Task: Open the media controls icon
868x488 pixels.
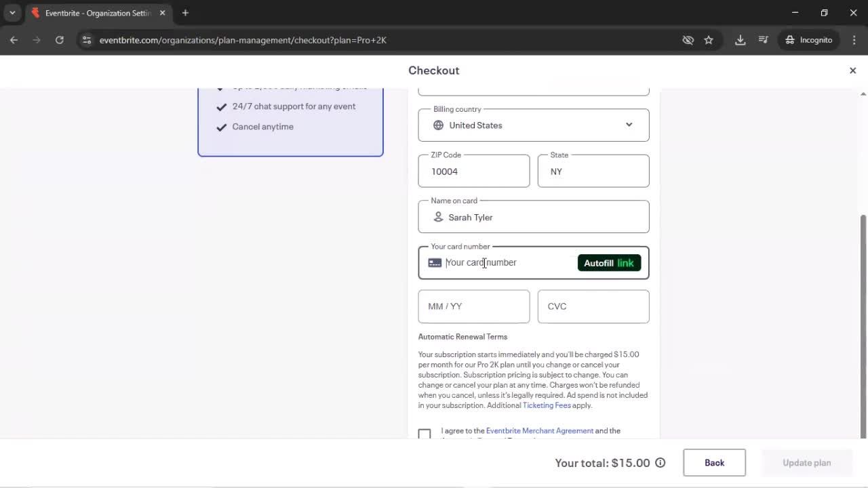Action: point(764,40)
